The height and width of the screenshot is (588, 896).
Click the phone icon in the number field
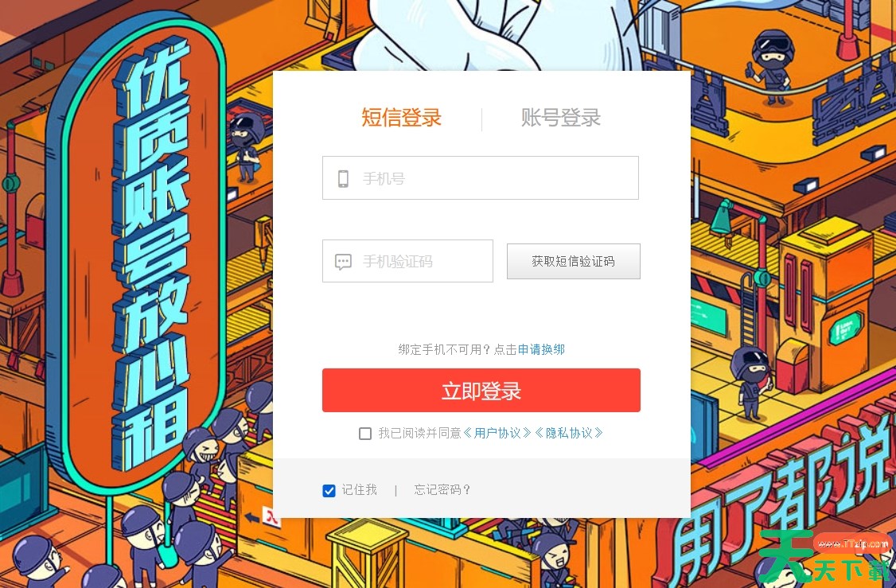click(343, 178)
